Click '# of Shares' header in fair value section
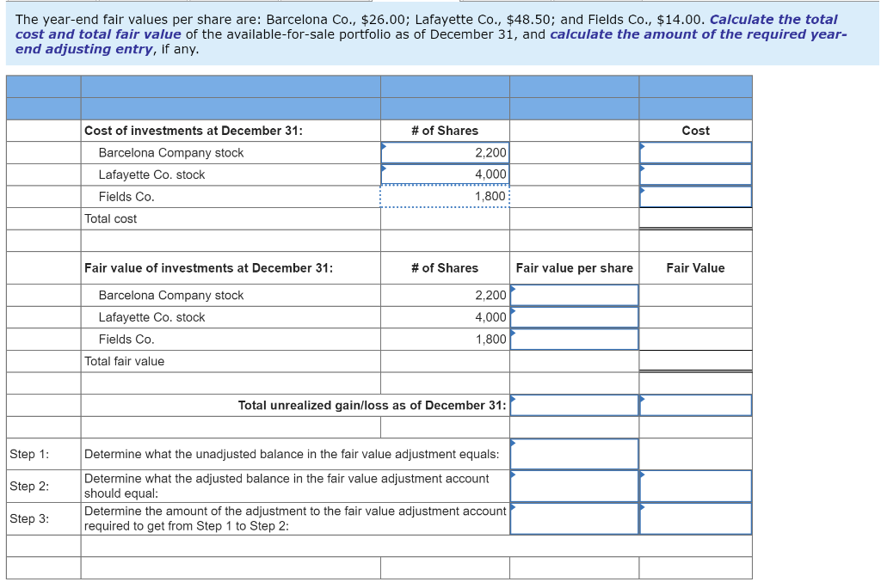The image size is (881, 588). tap(445, 268)
